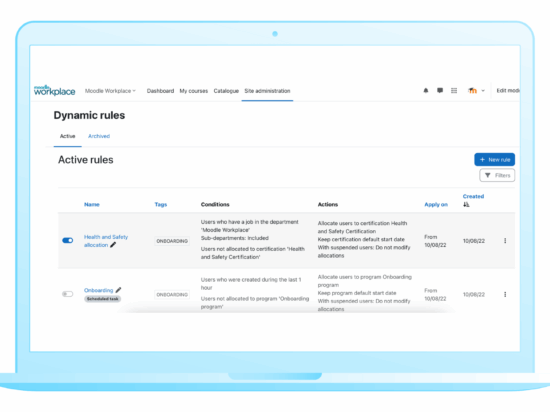
Task: Switch to the Active tab
Action: 67,136
